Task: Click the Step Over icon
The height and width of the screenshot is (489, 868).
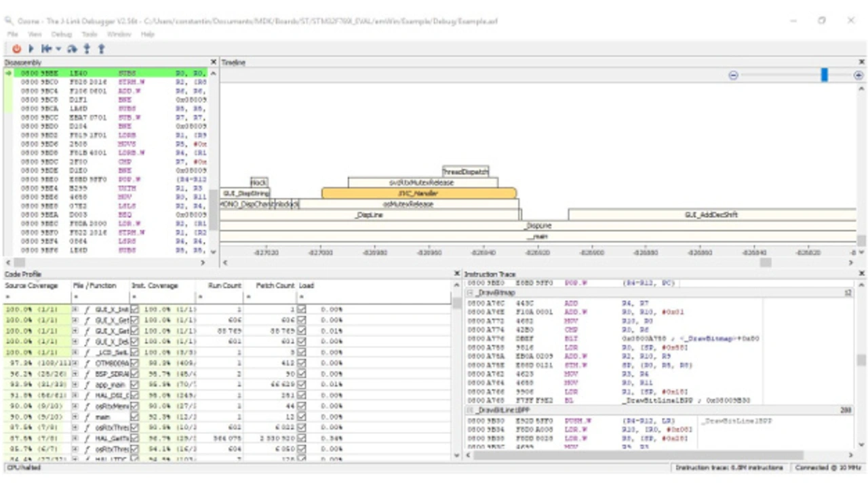Action: [73, 49]
